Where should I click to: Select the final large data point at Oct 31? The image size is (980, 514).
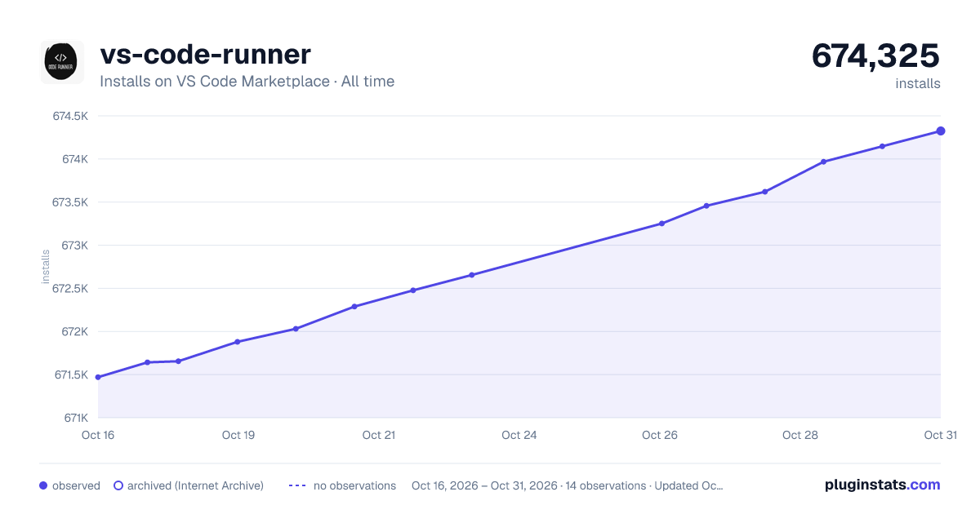coord(941,131)
